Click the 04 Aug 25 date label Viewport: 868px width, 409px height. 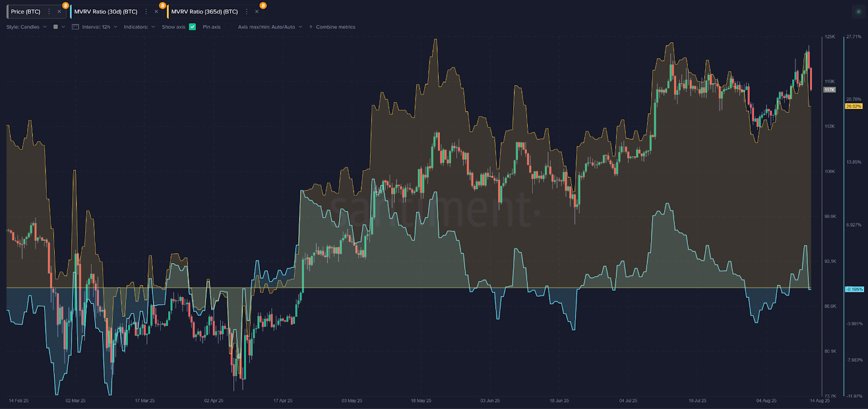[x=767, y=401]
